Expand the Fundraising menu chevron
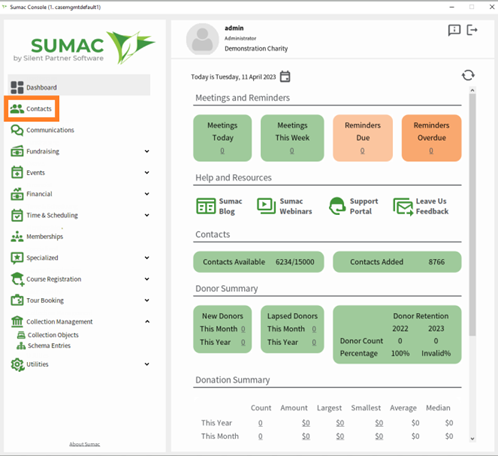Viewport: 498px width, 456px height. [147, 151]
